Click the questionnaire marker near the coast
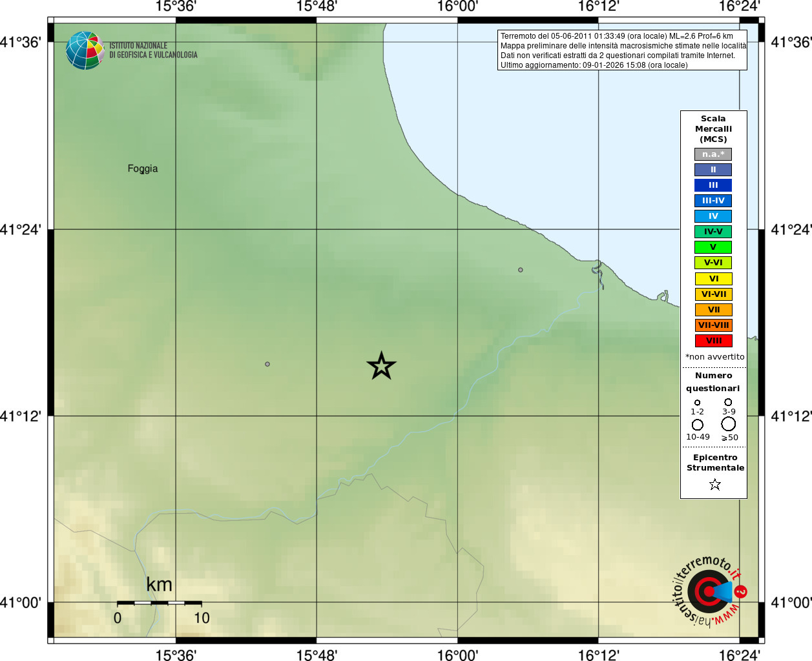Screen dimensions: 812x661 click(520, 270)
